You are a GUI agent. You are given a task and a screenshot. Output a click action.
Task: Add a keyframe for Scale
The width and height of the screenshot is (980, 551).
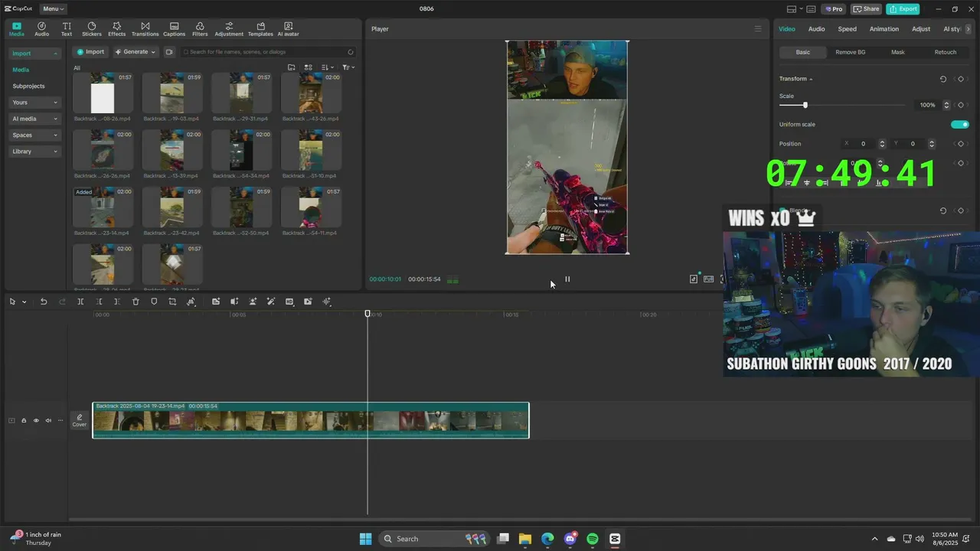pyautogui.click(x=961, y=105)
